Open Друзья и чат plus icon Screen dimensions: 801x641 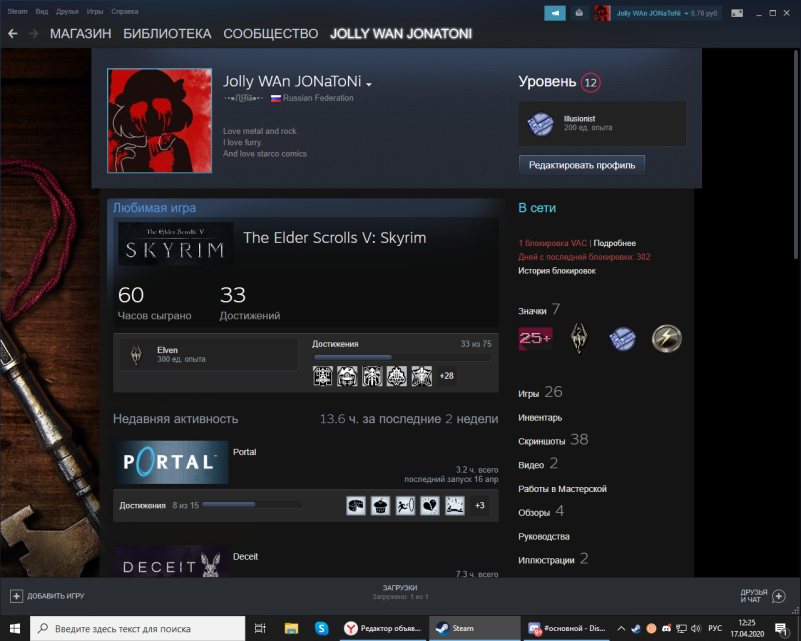(779, 596)
